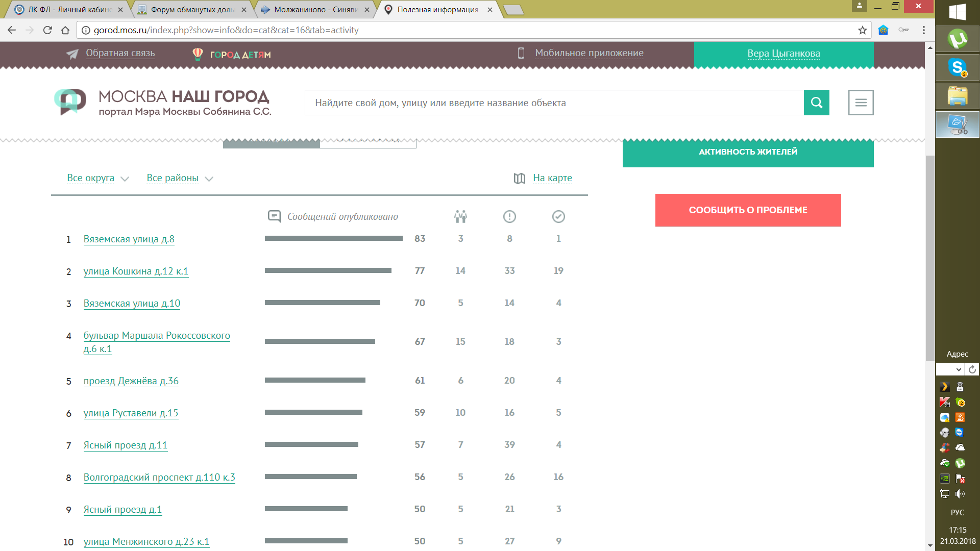
Task: Click the checkmark circle column icon
Action: click(x=558, y=217)
